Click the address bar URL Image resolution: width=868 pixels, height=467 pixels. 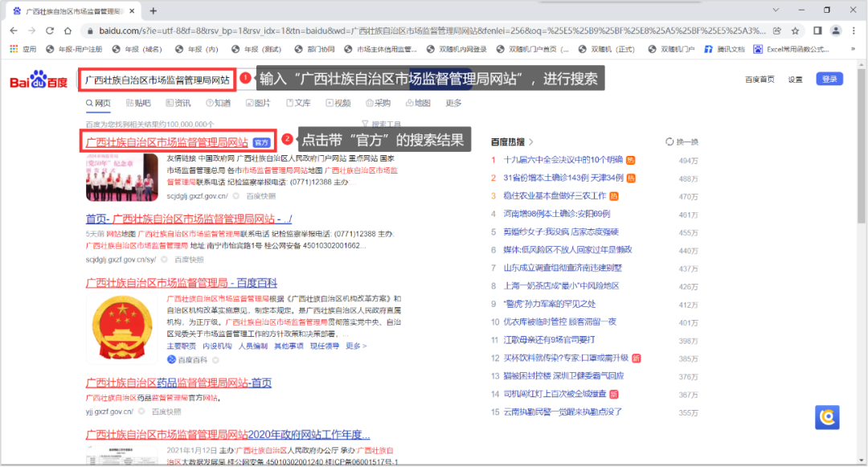tap(432, 31)
